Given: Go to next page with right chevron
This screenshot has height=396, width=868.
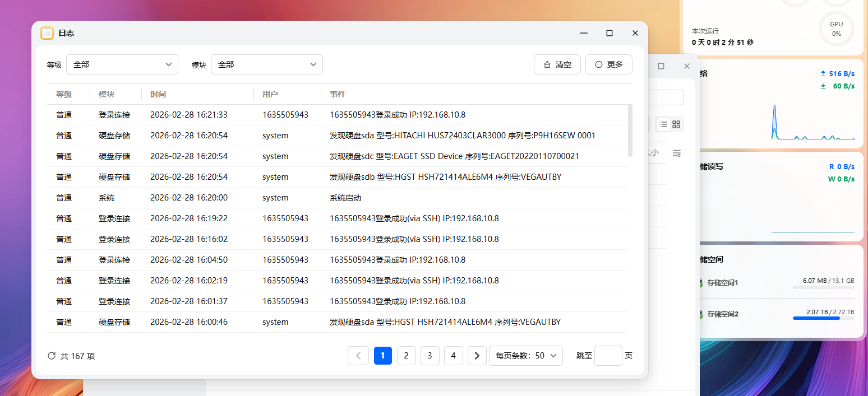Looking at the screenshot, I should 477,356.
